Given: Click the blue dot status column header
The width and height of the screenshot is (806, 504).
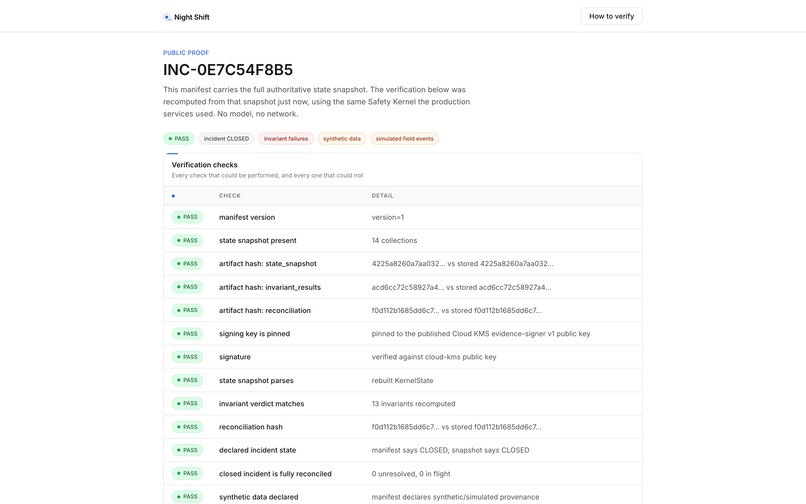Looking at the screenshot, I should 173,196.
